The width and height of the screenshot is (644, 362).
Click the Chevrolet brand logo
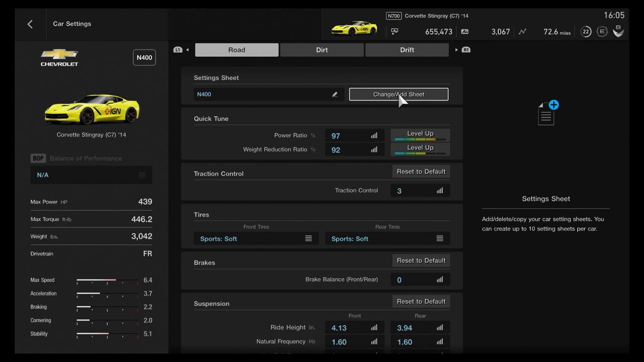pos(59,58)
